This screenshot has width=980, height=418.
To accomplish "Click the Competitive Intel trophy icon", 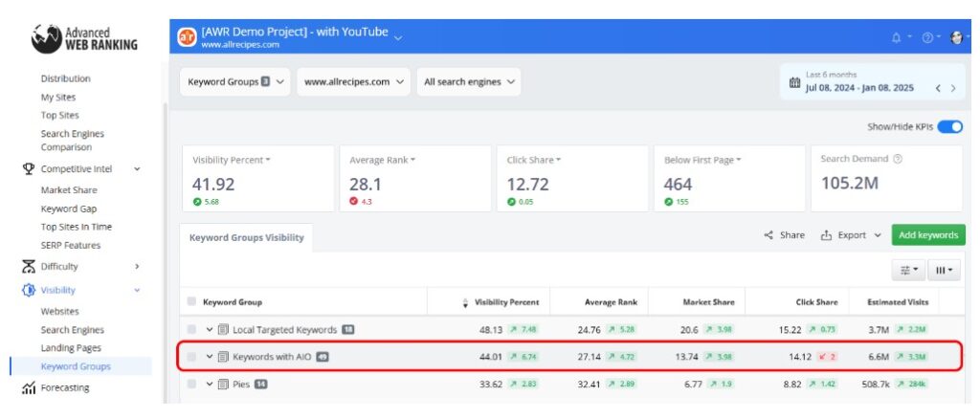I will tap(28, 168).
